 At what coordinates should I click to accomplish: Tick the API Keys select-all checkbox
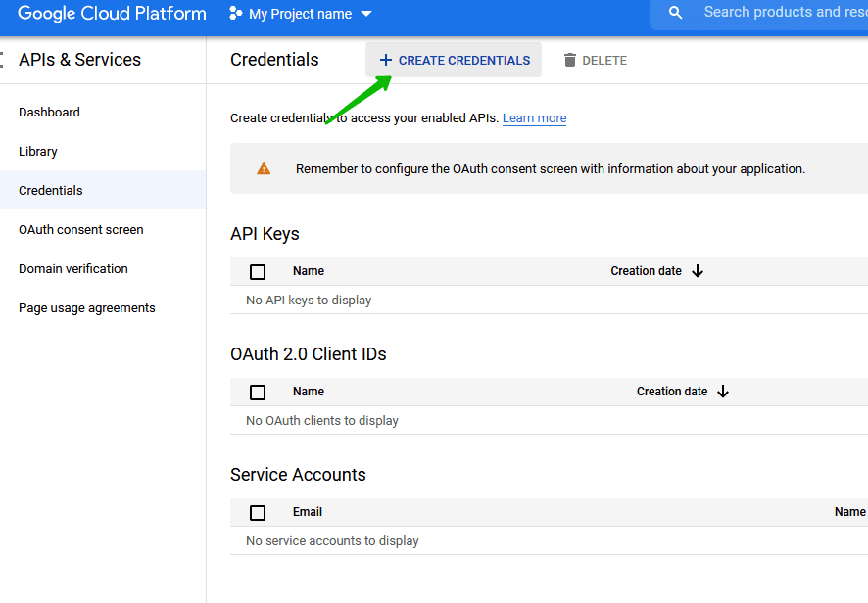tap(258, 272)
